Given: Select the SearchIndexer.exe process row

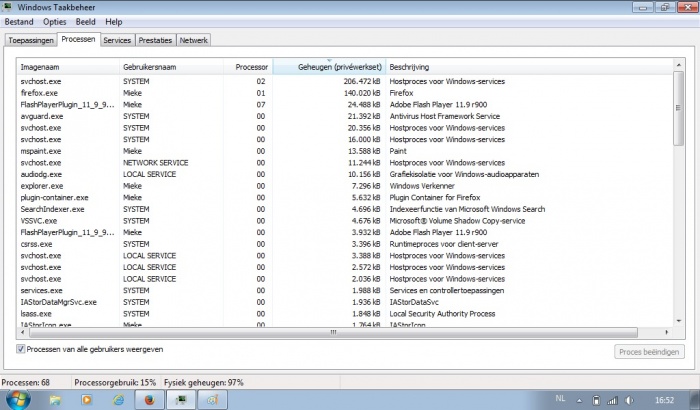Looking at the screenshot, I should coord(345,209).
